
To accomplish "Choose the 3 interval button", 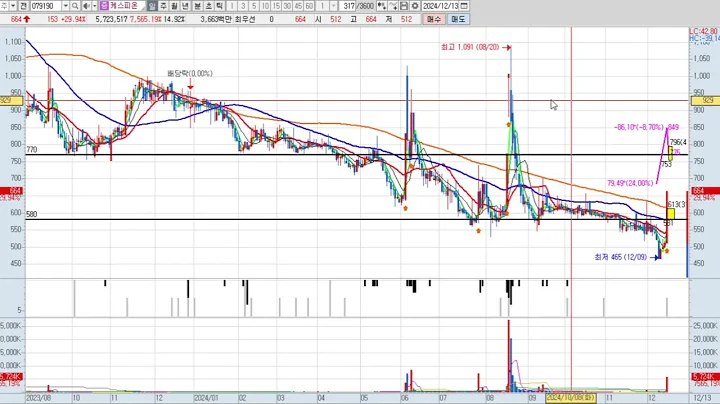I will pyautogui.click(x=243, y=6).
